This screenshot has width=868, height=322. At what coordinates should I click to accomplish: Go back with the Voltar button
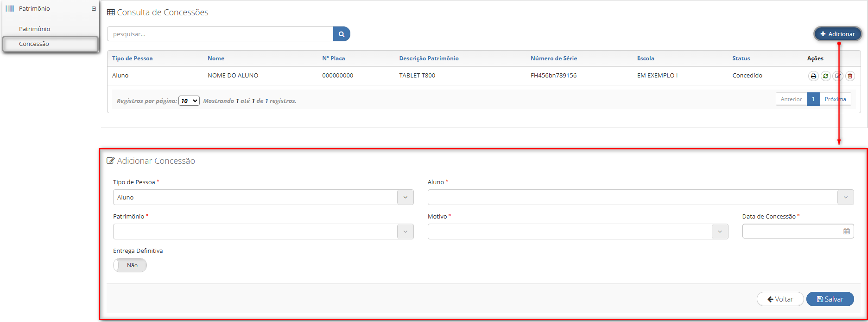(780, 299)
